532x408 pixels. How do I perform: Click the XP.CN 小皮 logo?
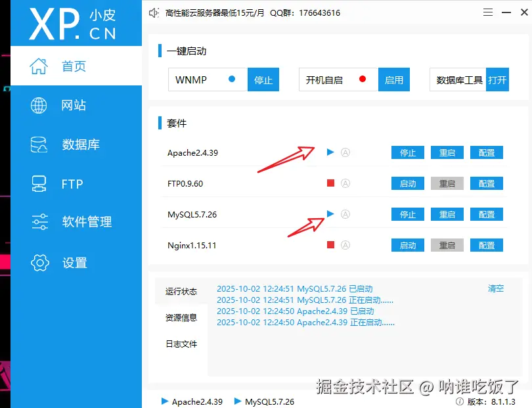tap(73, 24)
